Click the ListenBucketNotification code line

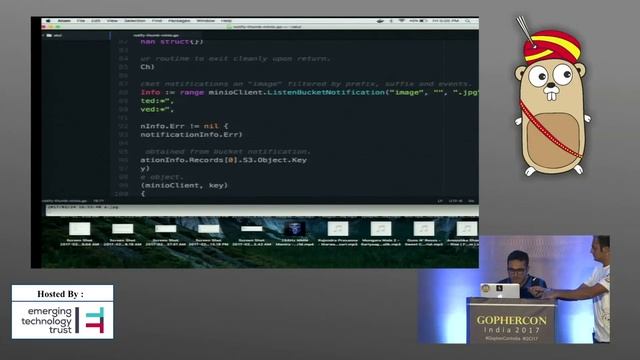click(x=309, y=92)
